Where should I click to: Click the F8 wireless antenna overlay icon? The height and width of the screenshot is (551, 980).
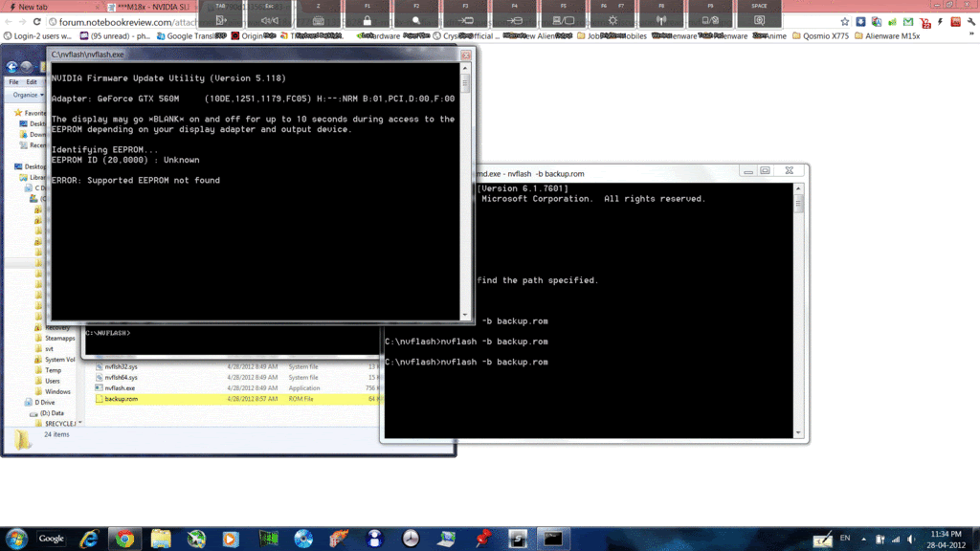661,20
